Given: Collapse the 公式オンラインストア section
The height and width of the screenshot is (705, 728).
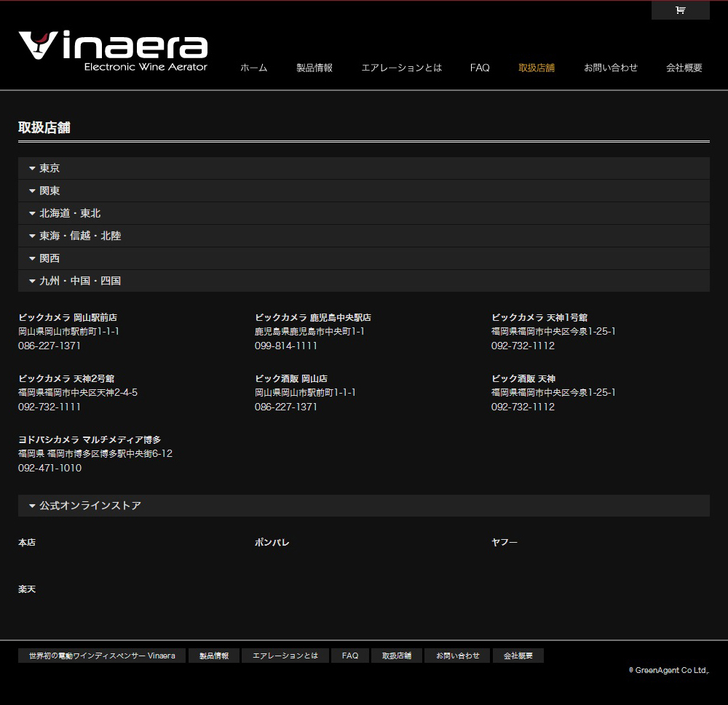Looking at the screenshot, I should pyautogui.click(x=363, y=506).
